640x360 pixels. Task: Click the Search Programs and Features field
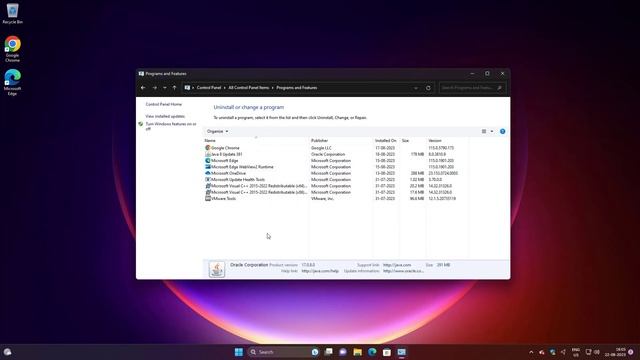point(472,88)
